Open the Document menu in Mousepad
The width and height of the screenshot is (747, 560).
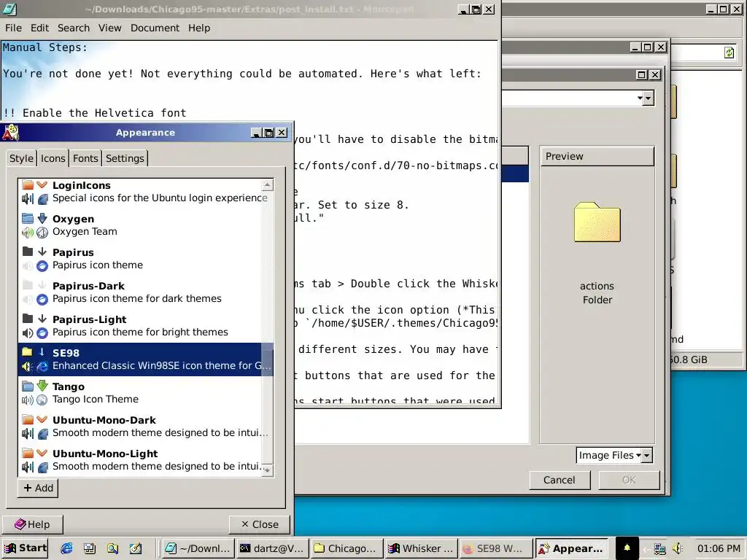155,28
